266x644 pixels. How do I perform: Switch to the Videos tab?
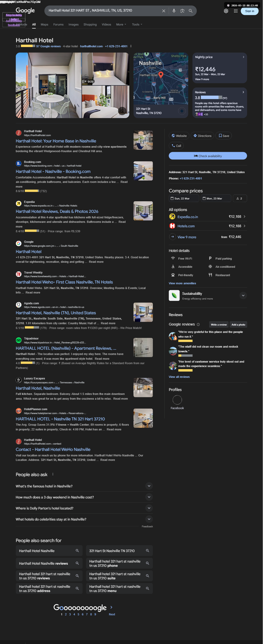tap(106, 24)
